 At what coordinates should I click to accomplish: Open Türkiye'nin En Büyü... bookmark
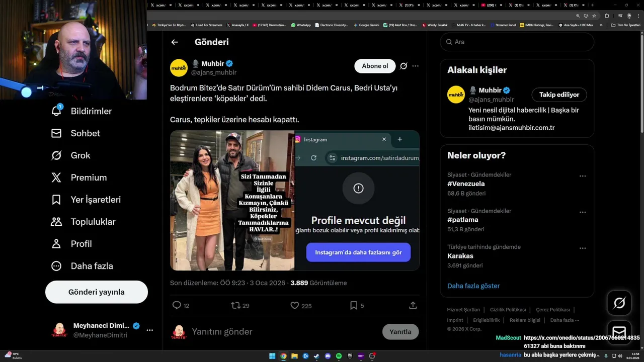click(169, 25)
